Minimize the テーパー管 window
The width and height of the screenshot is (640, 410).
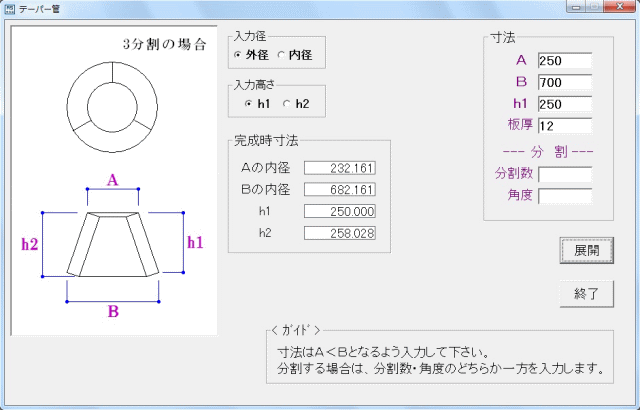click(x=576, y=7)
